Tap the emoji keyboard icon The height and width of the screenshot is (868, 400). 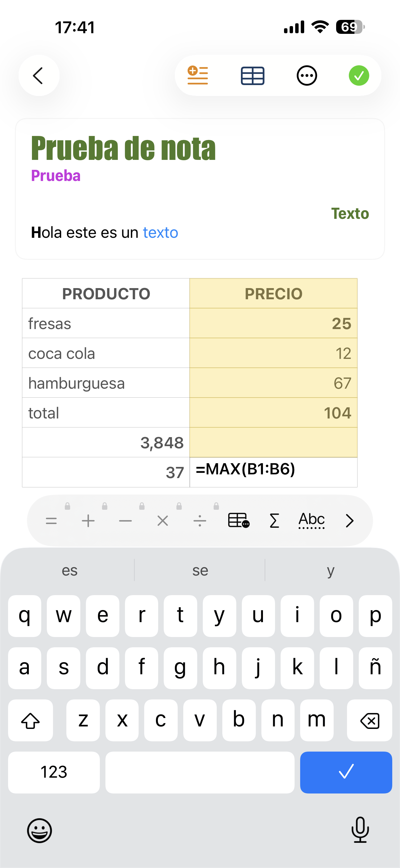pos(39,831)
